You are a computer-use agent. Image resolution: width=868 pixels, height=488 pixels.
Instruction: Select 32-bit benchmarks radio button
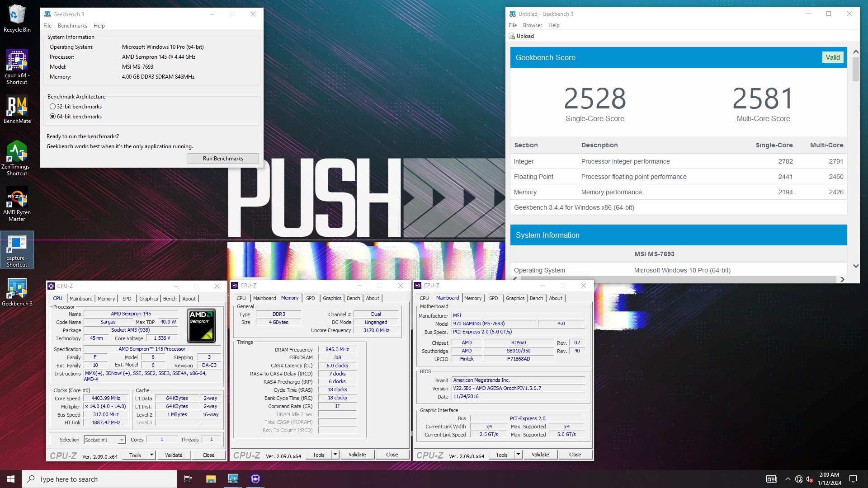[53, 107]
